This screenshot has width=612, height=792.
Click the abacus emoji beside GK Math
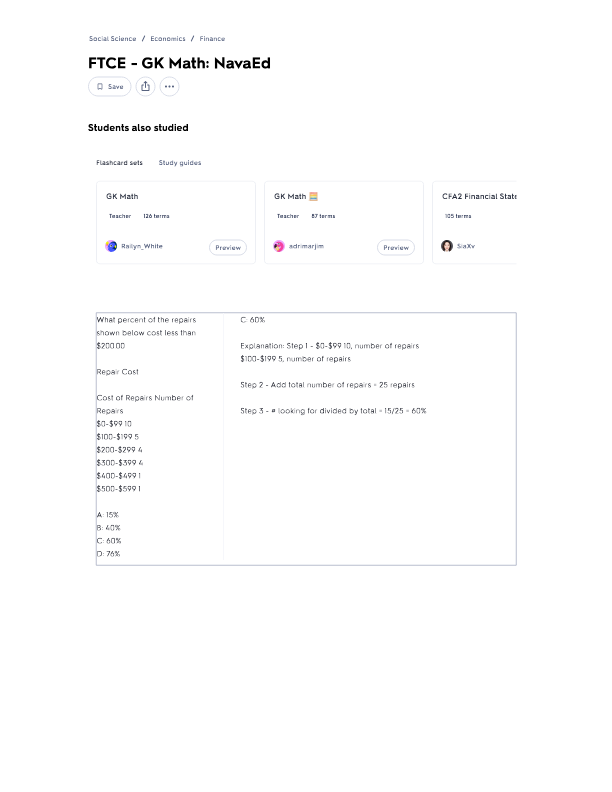pyautogui.click(x=314, y=196)
